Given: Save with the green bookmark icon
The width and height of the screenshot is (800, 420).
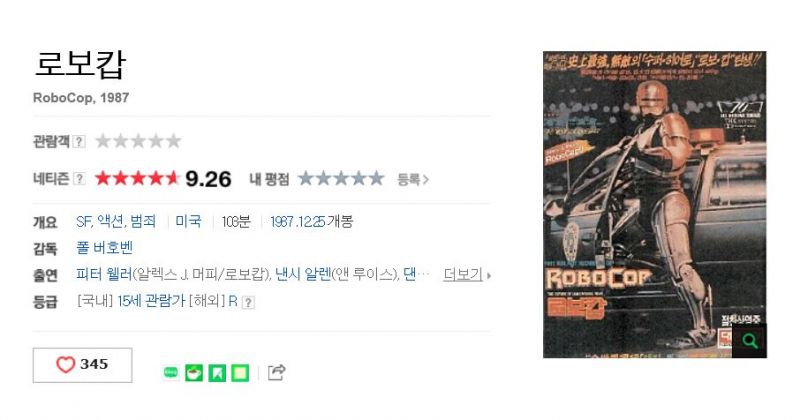Looking at the screenshot, I should point(217,373).
